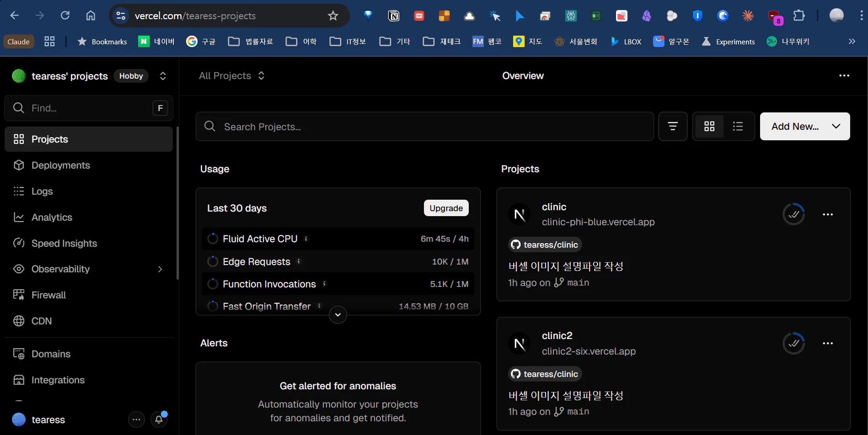Screen dimensions: 868x435
Task: Expand the Usage list down arrow
Action: coord(338,315)
